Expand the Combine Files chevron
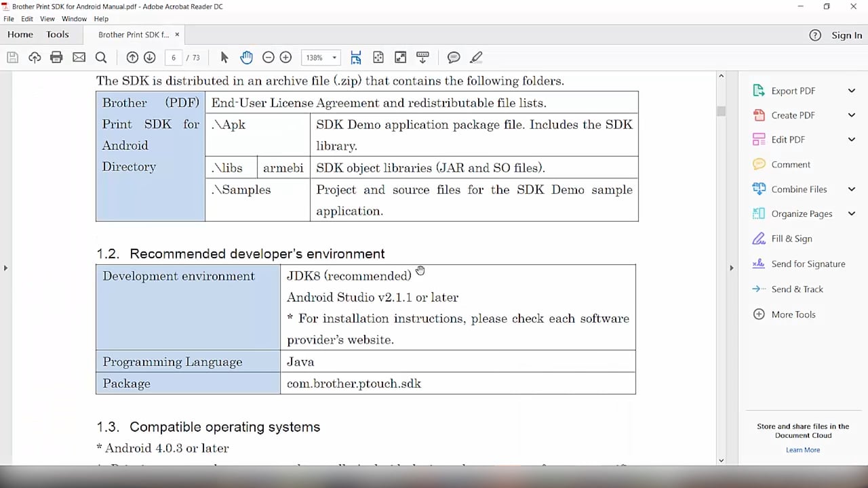Image resolution: width=868 pixels, height=488 pixels. (852, 189)
